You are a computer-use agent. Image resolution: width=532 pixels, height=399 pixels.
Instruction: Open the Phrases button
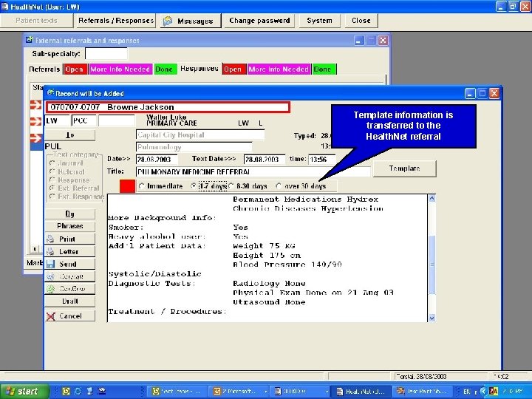coord(70,226)
